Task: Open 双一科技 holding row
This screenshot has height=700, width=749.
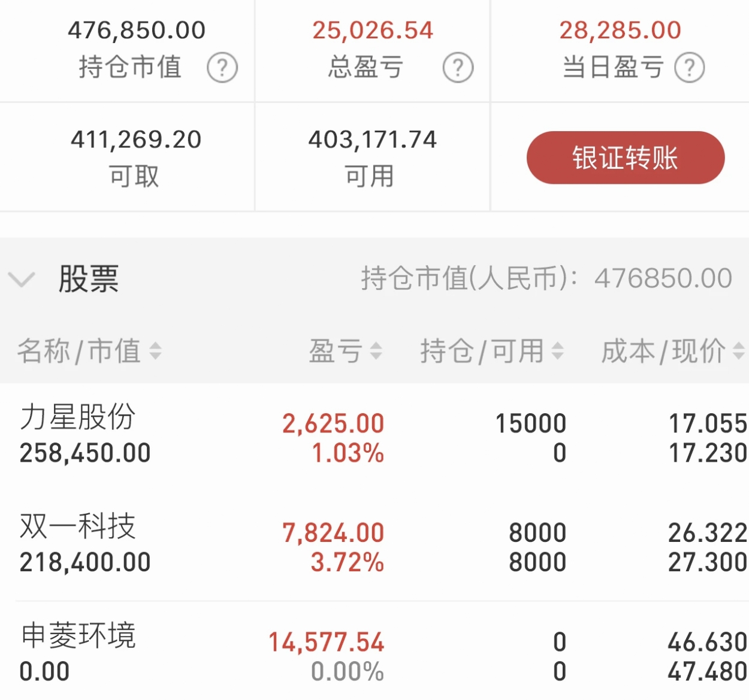Action: (374, 547)
